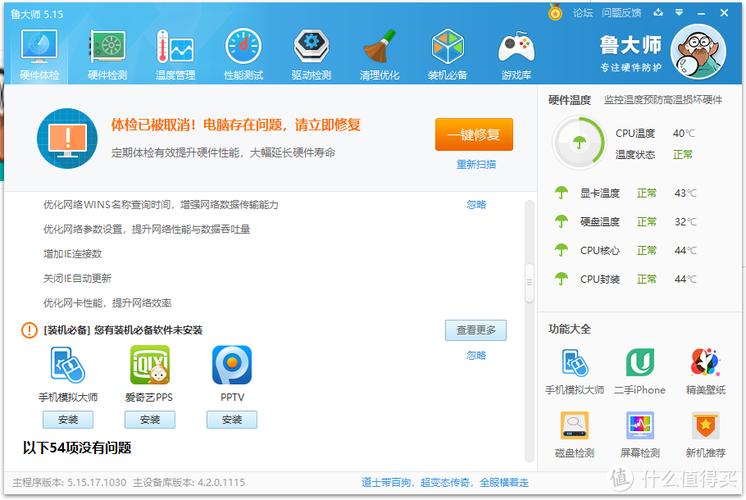Open 新机推荐 new machine recommendation

coord(706,435)
